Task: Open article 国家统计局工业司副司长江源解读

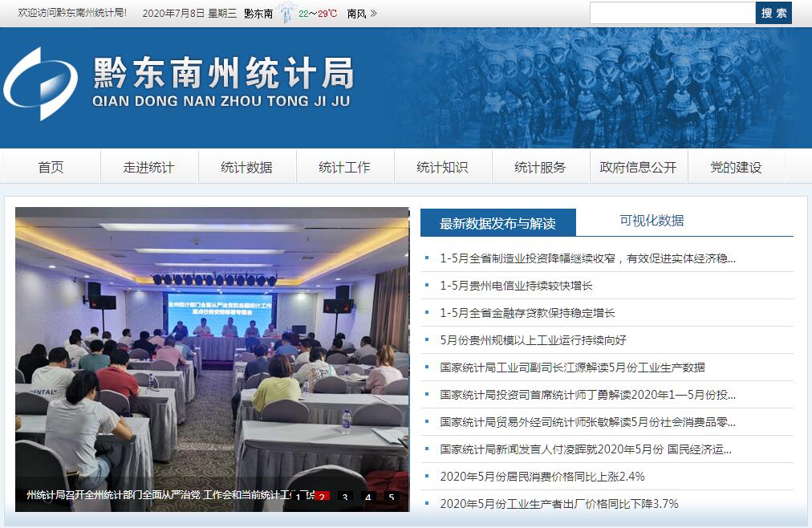Action: (x=572, y=368)
